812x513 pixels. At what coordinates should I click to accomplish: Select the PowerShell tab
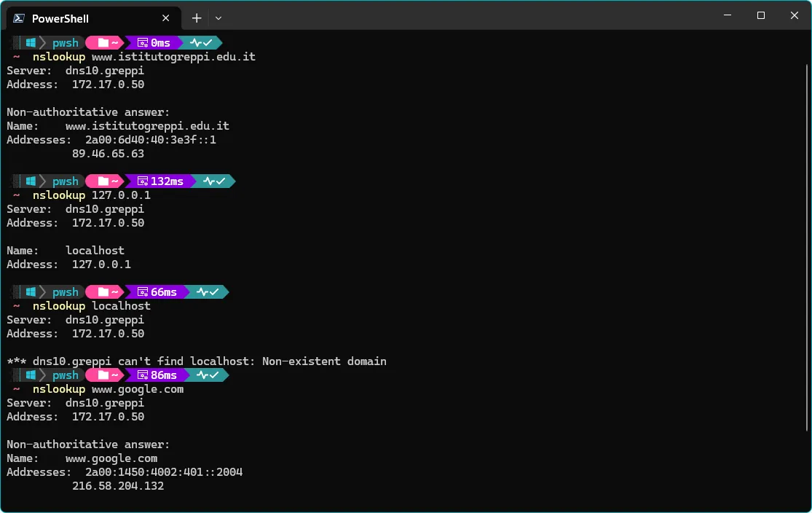point(94,18)
